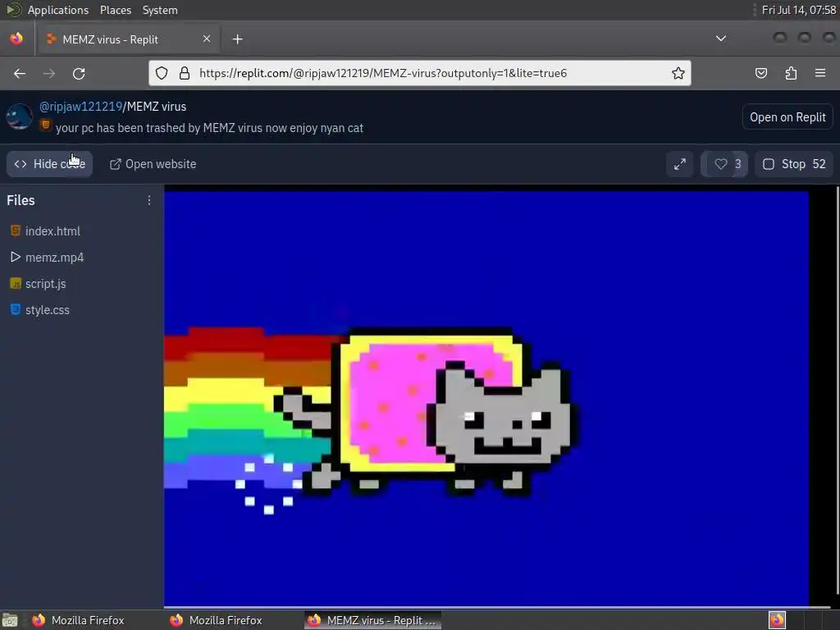Close the MEMZ virus - Replit tab
This screenshot has width=840, height=630.
[x=207, y=39]
